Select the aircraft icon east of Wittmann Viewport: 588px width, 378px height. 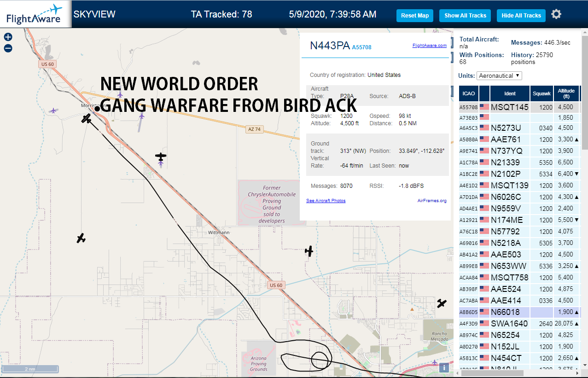[x=309, y=251]
